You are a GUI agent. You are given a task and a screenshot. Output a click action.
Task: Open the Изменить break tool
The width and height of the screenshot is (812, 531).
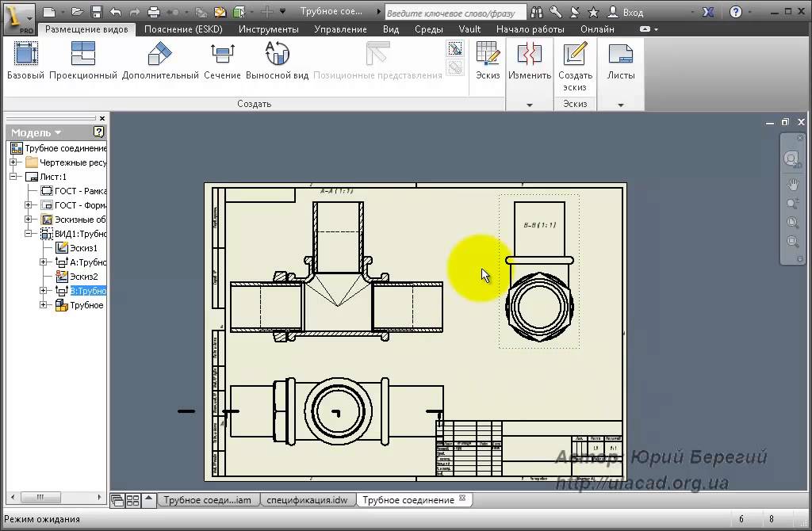(x=529, y=60)
